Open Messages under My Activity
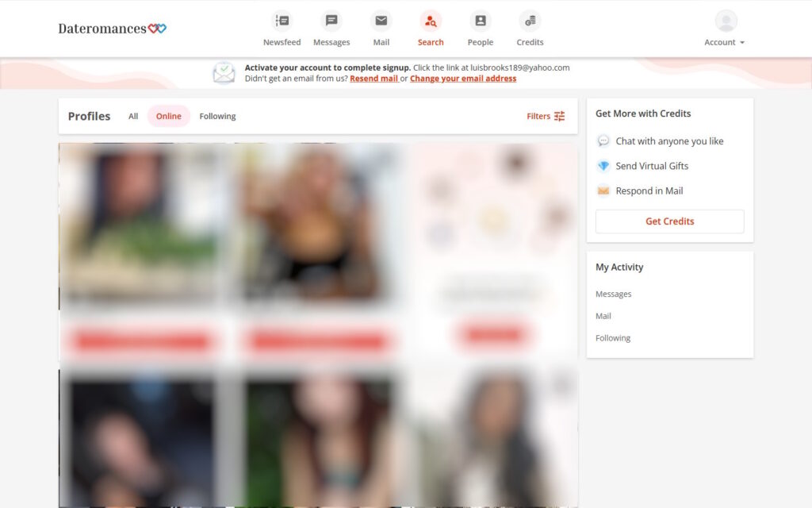This screenshot has height=508, width=812. (x=613, y=294)
